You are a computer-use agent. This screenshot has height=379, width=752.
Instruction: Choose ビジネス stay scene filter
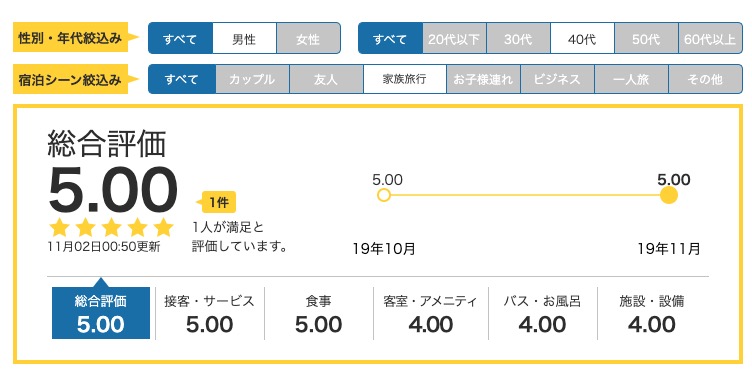[557, 79]
